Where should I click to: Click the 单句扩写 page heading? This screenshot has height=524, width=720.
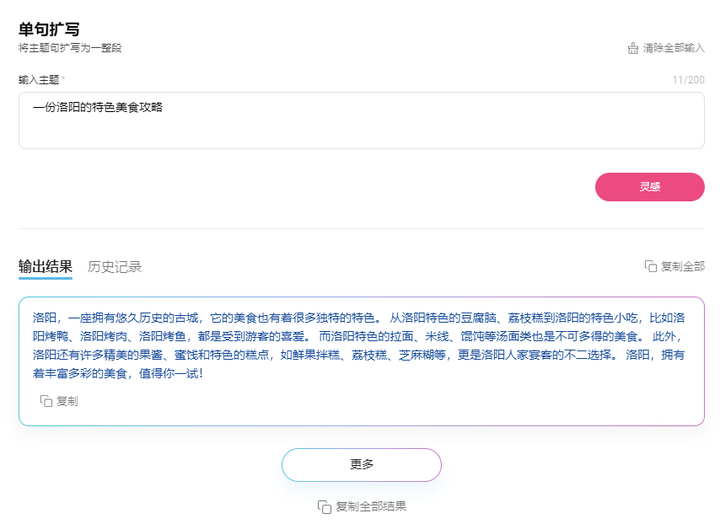pyautogui.click(x=49, y=29)
